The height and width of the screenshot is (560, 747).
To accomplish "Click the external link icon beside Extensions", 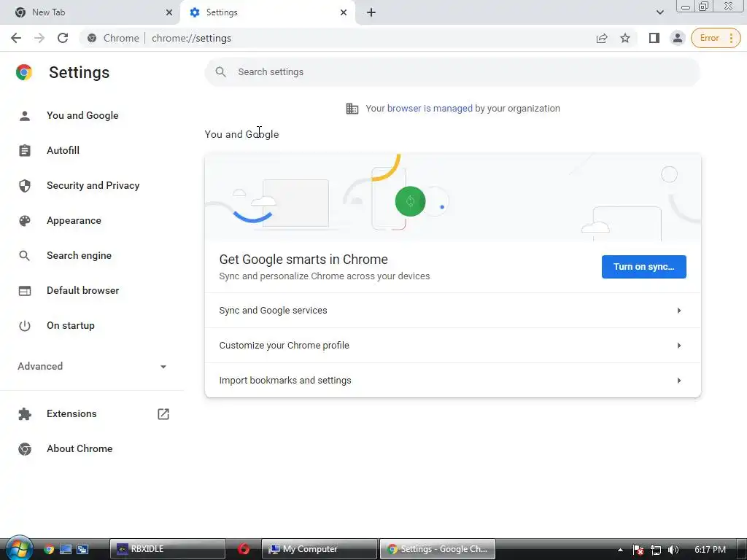I will [x=163, y=414].
